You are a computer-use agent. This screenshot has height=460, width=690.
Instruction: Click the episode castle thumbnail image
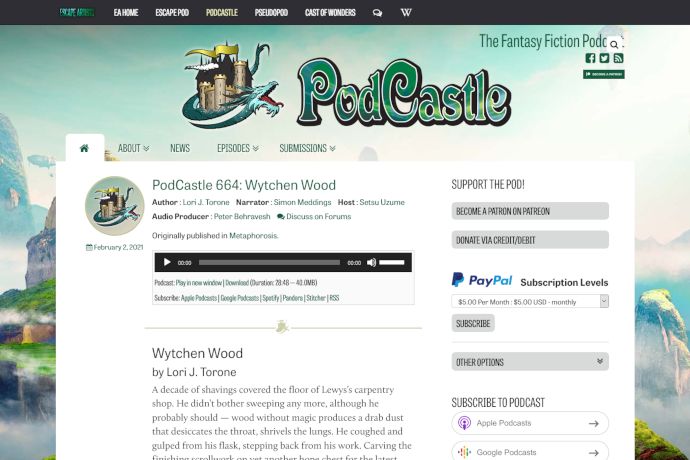point(114,206)
